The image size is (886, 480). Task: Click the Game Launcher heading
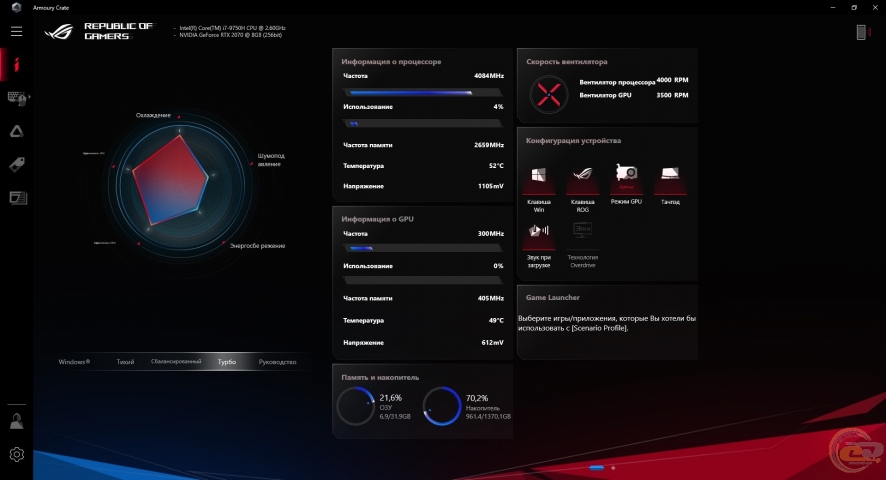tap(553, 297)
